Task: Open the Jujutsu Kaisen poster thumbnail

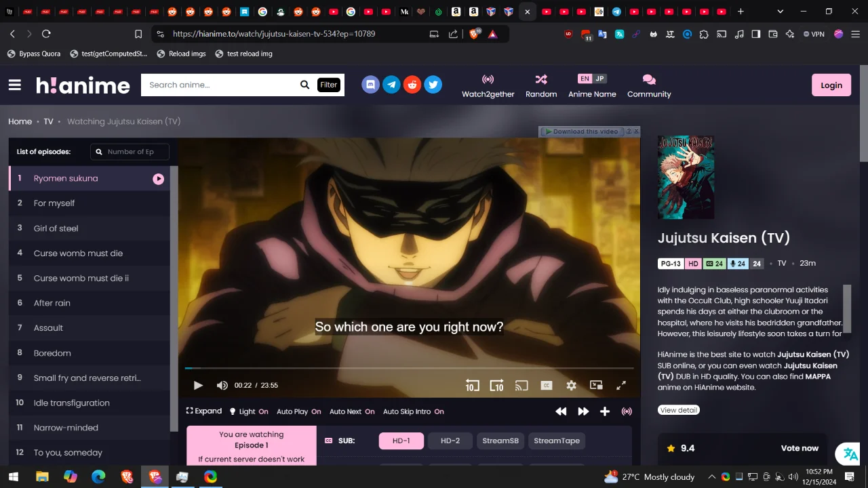Action: tap(686, 178)
